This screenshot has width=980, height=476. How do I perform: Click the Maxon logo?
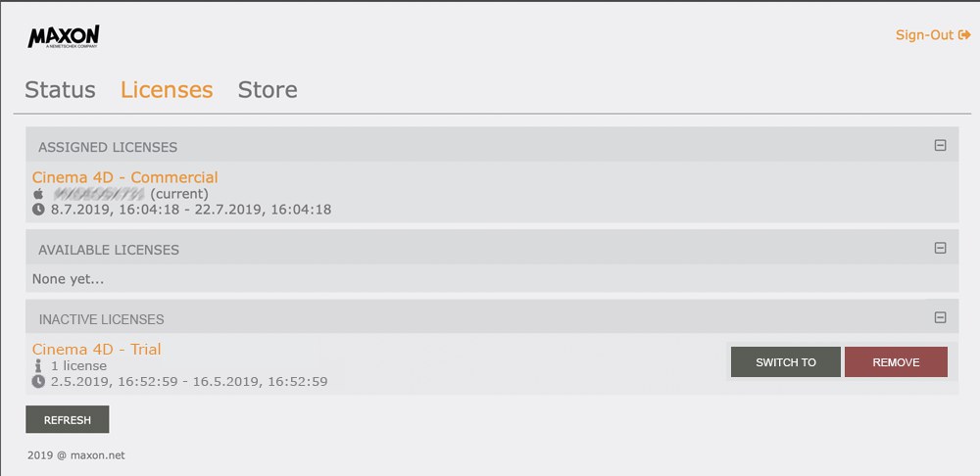(63, 37)
